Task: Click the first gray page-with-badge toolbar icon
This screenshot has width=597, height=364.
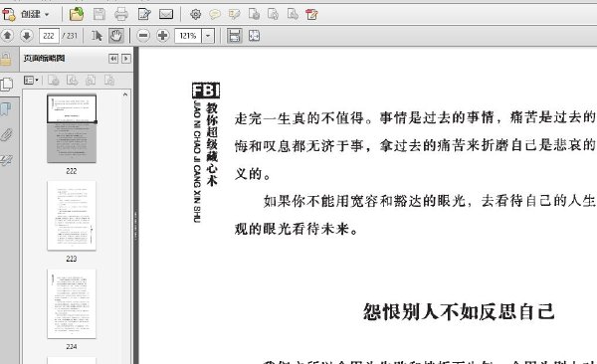Action: pyautogui.click(x=254, y=15)
